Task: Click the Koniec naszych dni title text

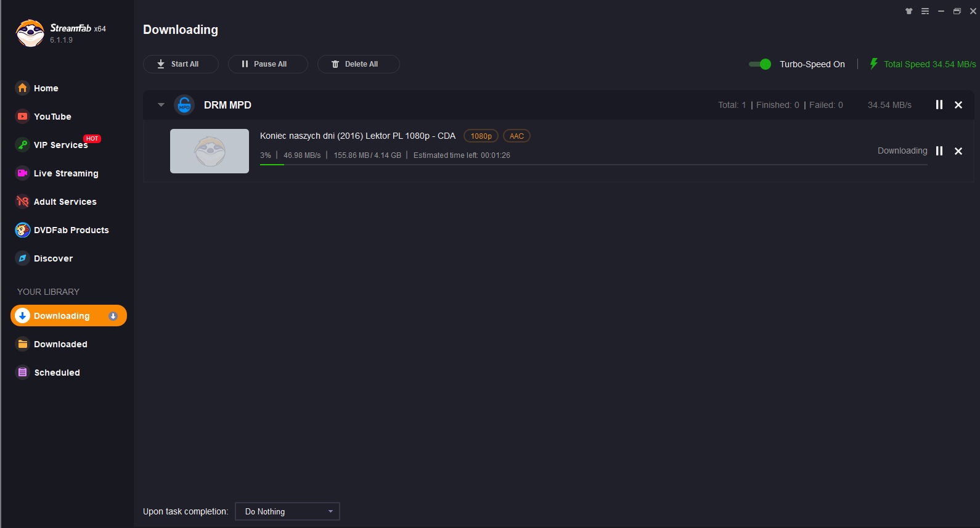Action: [x=357, y=136]
